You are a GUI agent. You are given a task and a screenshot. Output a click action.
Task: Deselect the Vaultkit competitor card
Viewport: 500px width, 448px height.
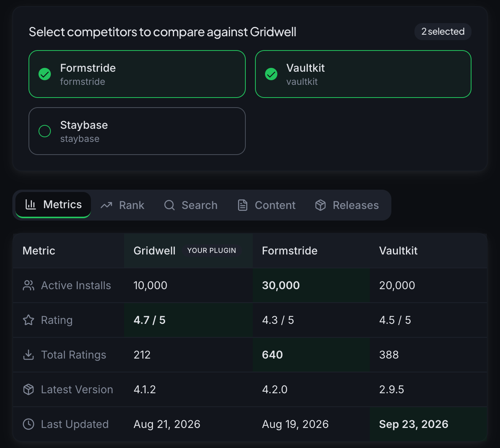point(363,74)
